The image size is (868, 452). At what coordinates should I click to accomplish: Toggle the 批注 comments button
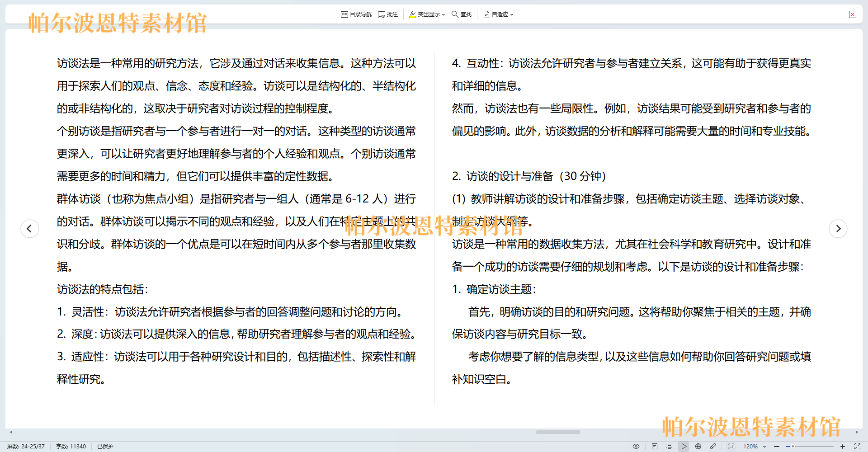click(388, 14)
